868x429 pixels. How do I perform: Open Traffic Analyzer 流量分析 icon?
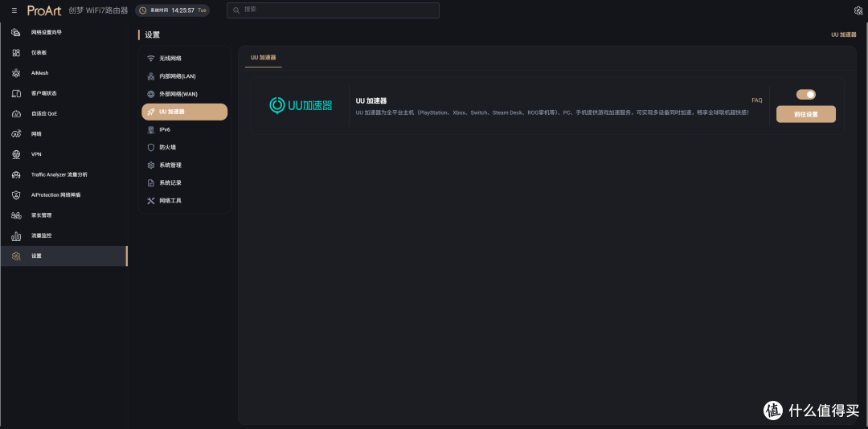16,174
